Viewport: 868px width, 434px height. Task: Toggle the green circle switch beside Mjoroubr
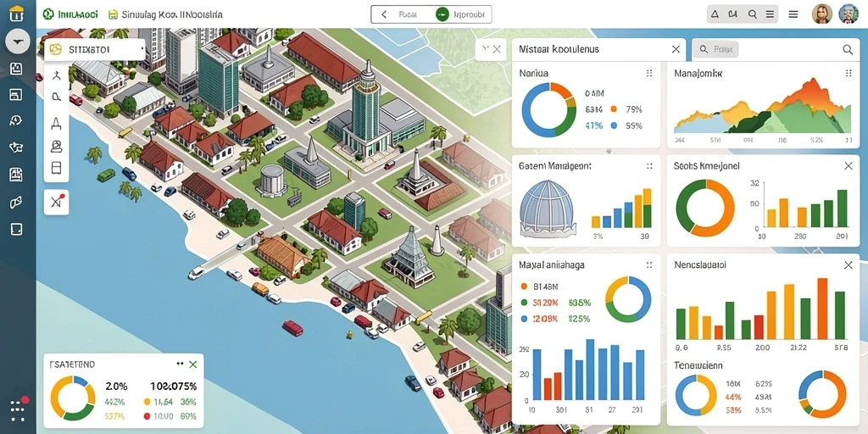point(442,15)
